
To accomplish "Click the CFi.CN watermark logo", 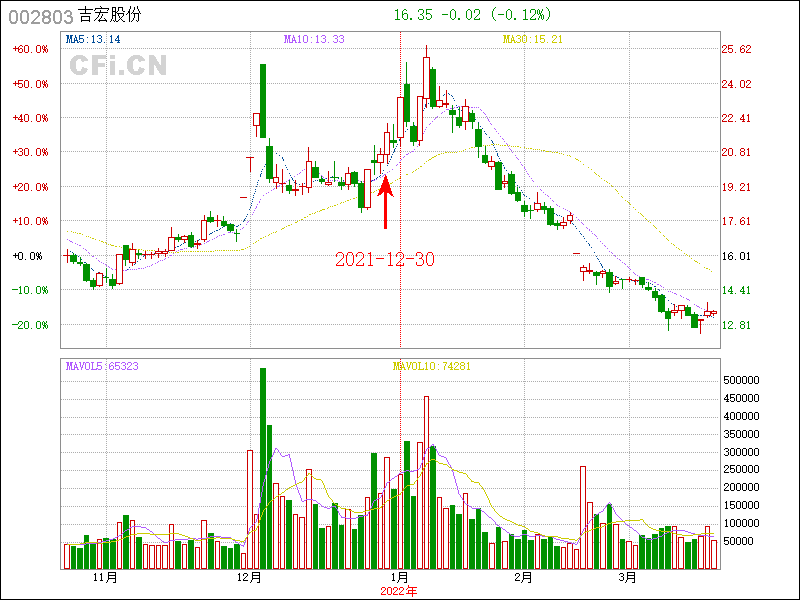I will tap(118, 65).
